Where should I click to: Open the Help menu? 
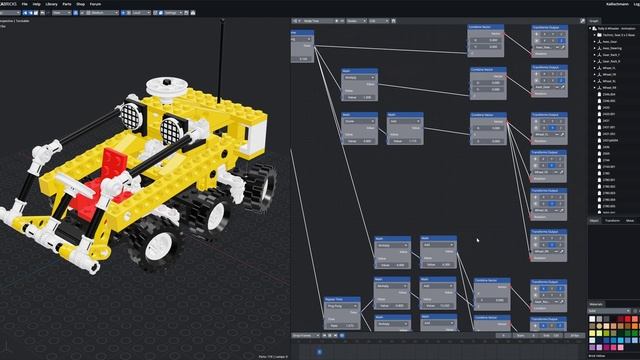[x=36, y=4]
